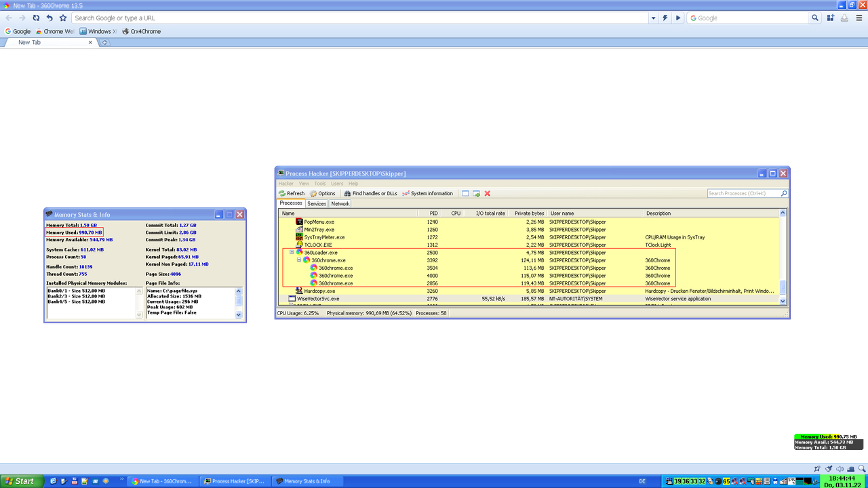Open the Users menu in Process Hacker
The width and height of the screenshot is (868, 488).
pos(337,184)
